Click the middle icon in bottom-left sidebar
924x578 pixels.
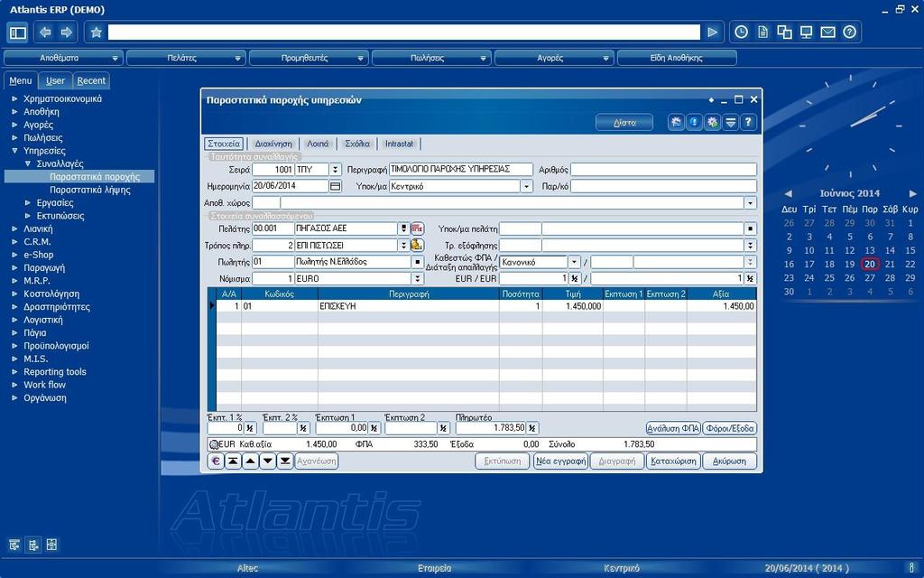(x=33, y=545)
